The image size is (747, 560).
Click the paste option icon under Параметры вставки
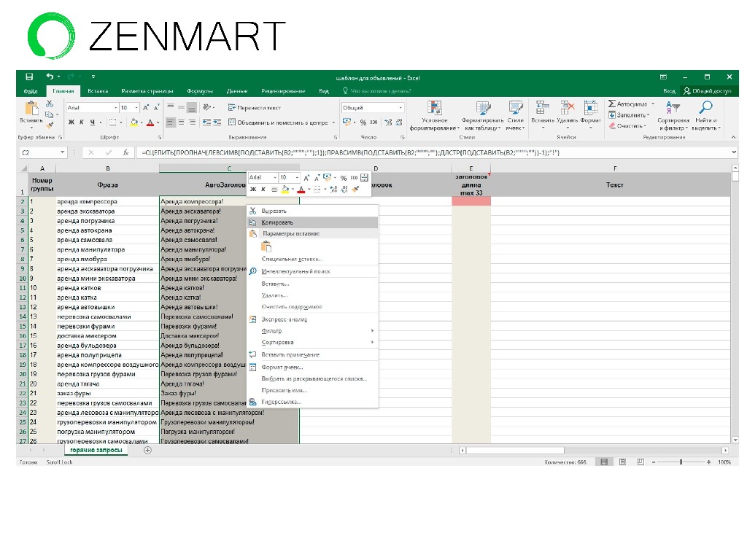266,246
